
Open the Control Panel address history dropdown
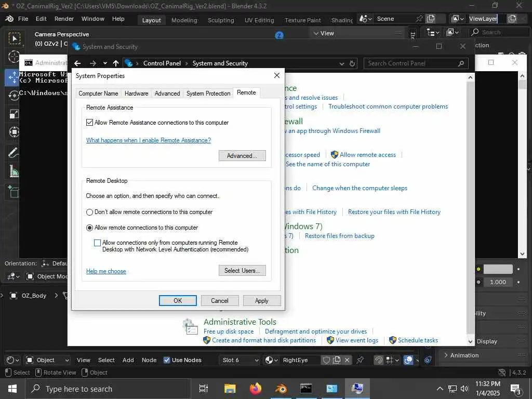pos(342,63)
